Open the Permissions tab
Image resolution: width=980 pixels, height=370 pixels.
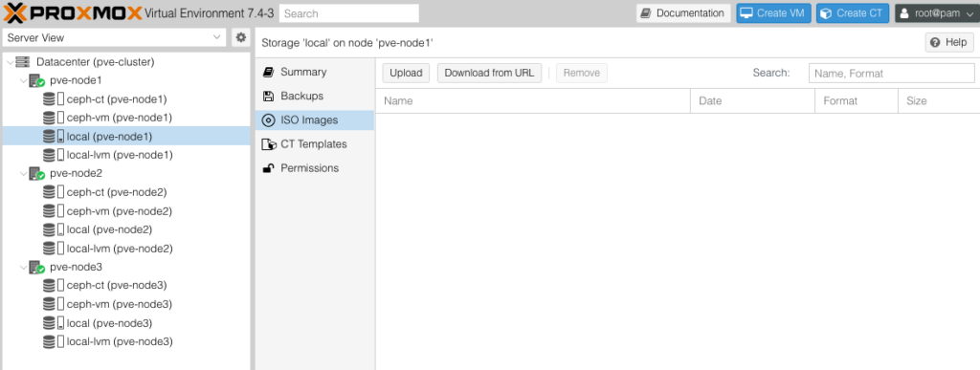315,168
